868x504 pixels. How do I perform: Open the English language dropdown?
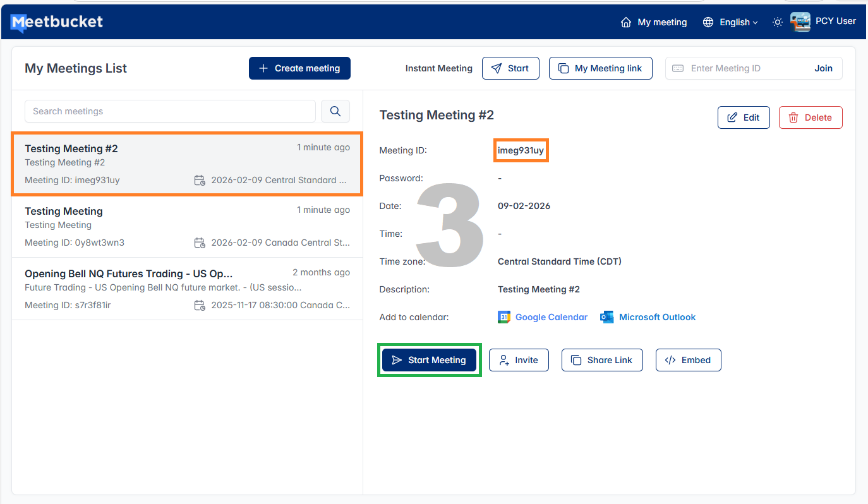730,22
